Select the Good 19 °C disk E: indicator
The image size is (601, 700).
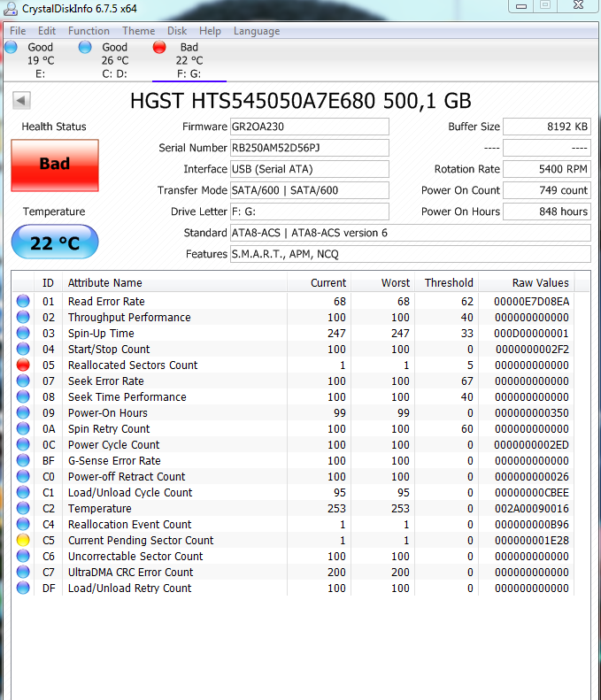click(x=32, y=60)
